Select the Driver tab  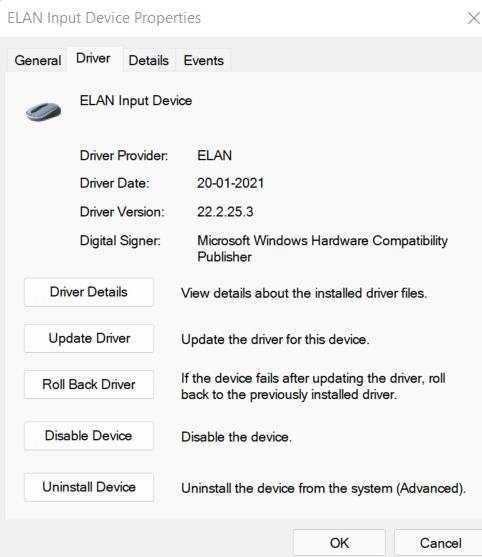coord(93,59)
